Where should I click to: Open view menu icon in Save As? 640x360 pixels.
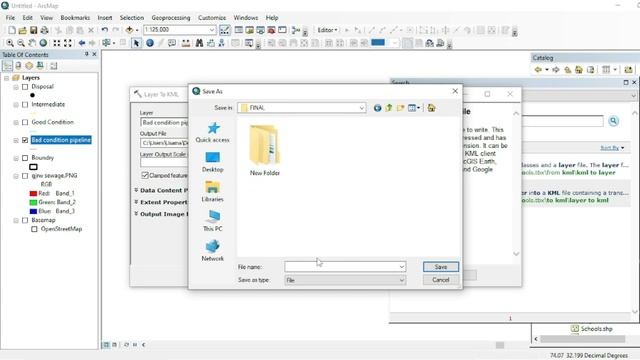[414, 108]
